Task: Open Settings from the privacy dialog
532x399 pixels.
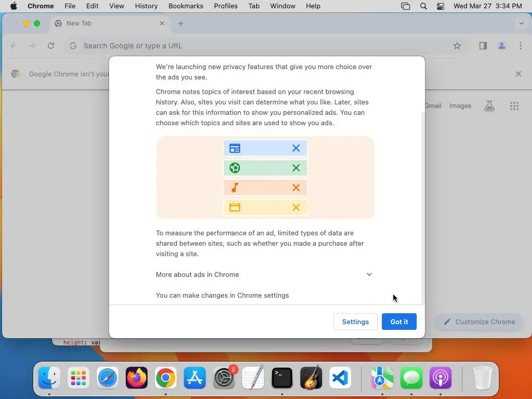Action: click(x=355, y=322)
